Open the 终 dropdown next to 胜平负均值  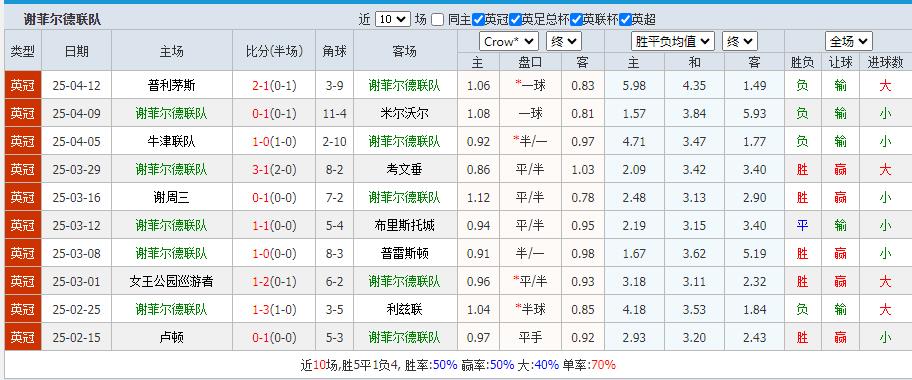tap(739, 41)
